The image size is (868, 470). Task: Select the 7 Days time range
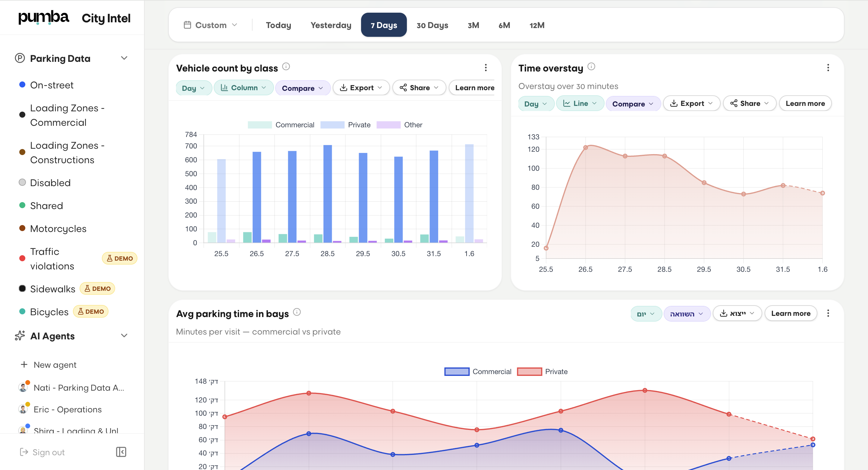(384, 25)
